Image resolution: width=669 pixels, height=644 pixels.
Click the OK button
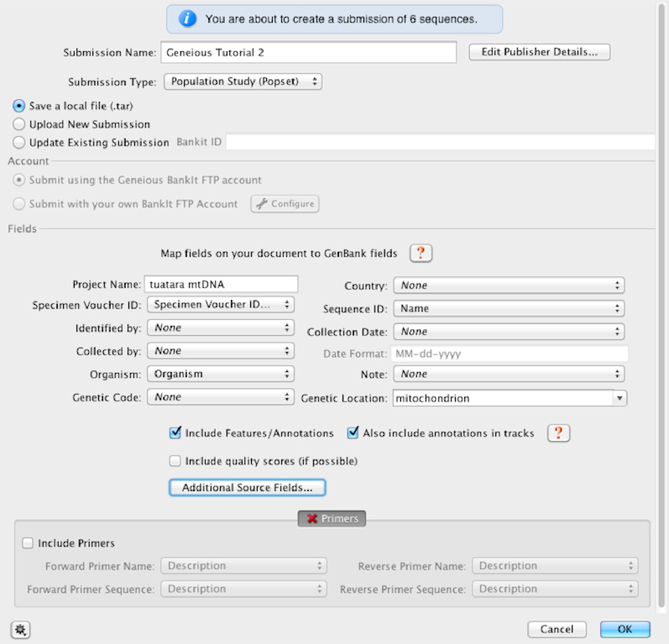click(625, 629)
